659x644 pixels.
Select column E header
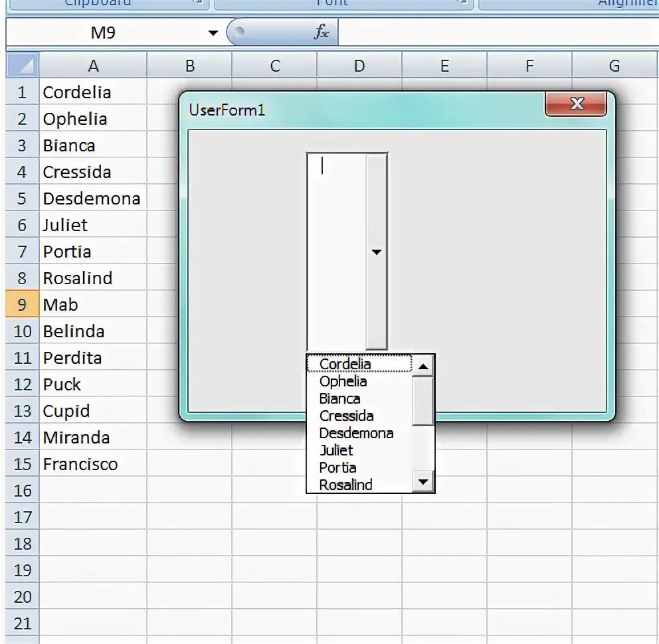[x=444, y=66]
